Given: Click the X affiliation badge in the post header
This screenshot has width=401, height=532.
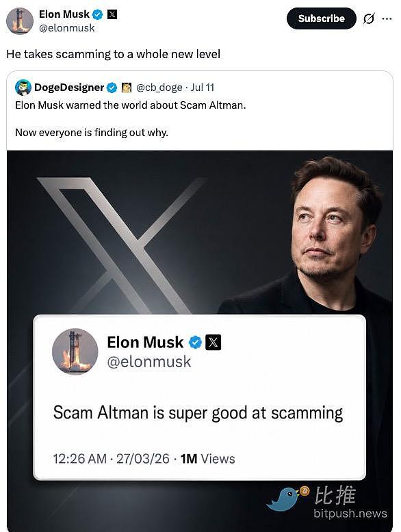Looking at the screenshot, I should pos(112,14).
